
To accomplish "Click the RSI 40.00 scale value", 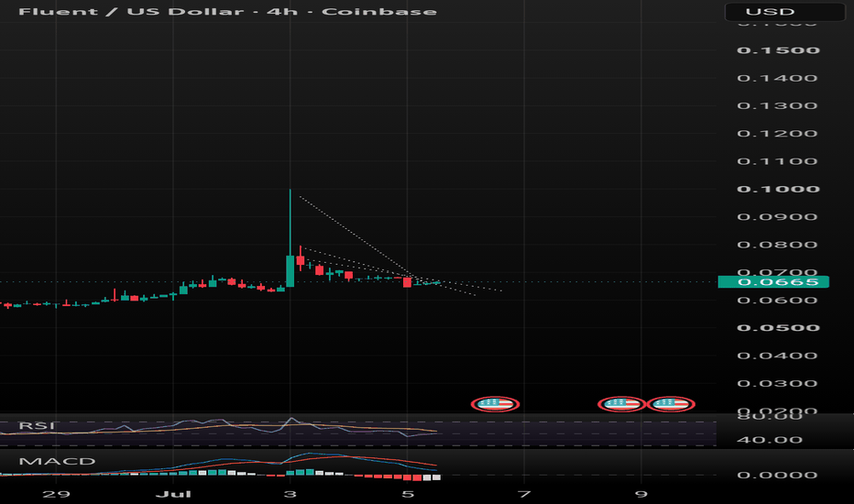I will tap(770, 440).
